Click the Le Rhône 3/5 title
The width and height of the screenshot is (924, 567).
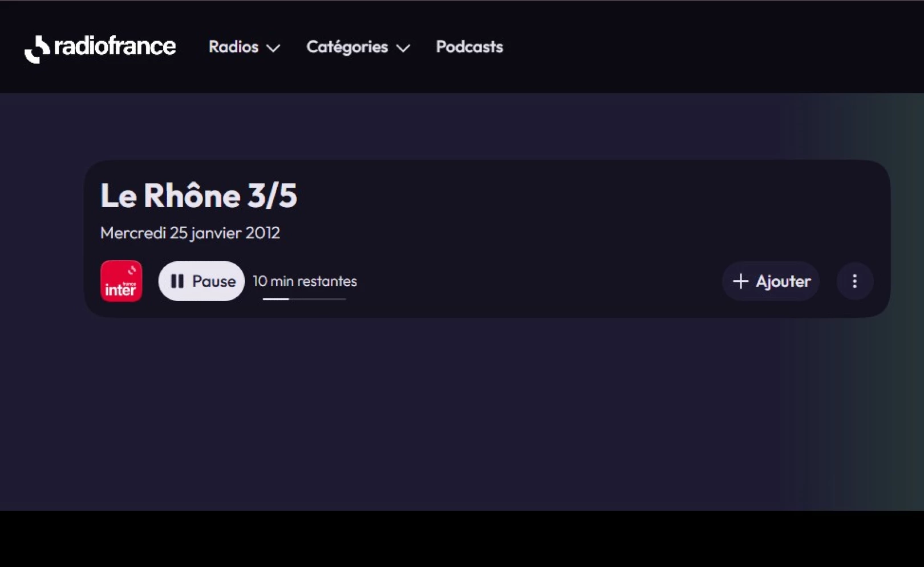coord(198,196)
